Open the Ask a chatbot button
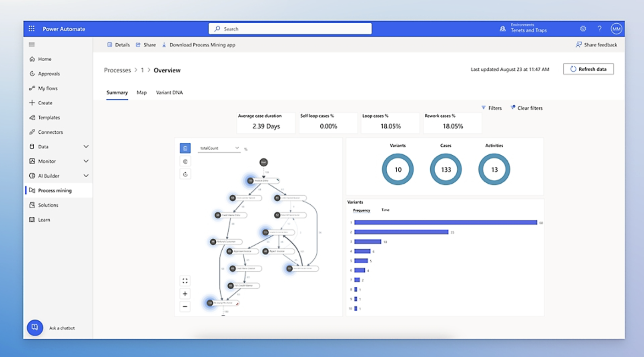This screenshot has width=644, height=357. click(x=35, y=328)
